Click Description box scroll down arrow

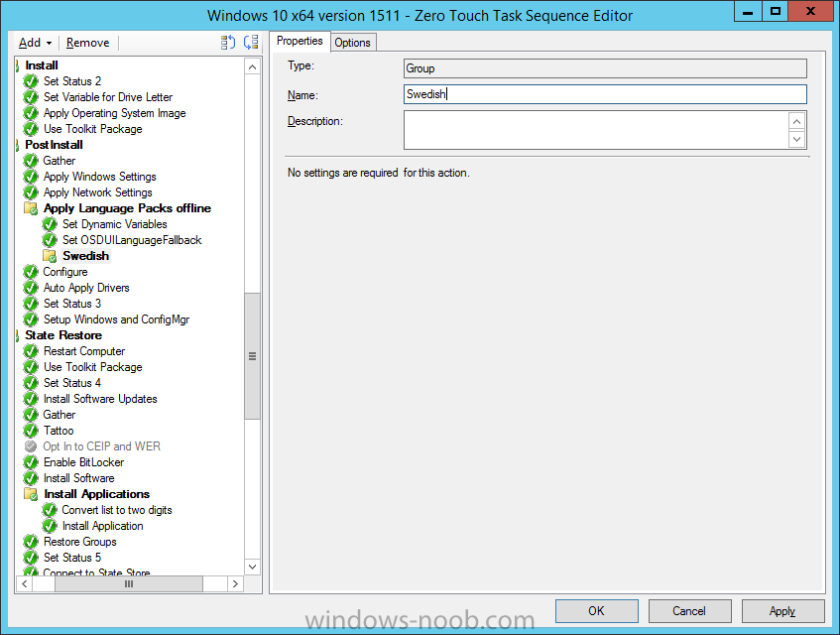tap(796, 139)
